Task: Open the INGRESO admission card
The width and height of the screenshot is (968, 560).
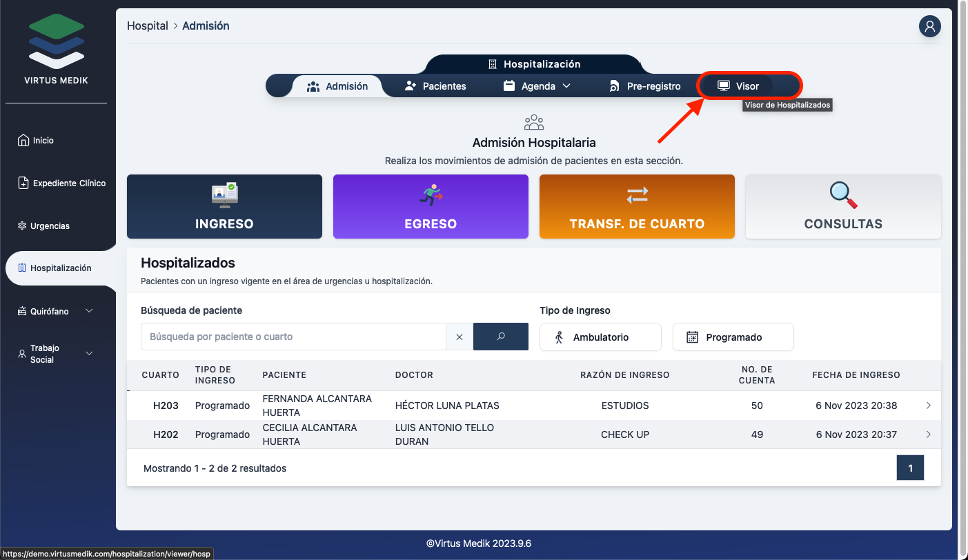Action: 224,206
